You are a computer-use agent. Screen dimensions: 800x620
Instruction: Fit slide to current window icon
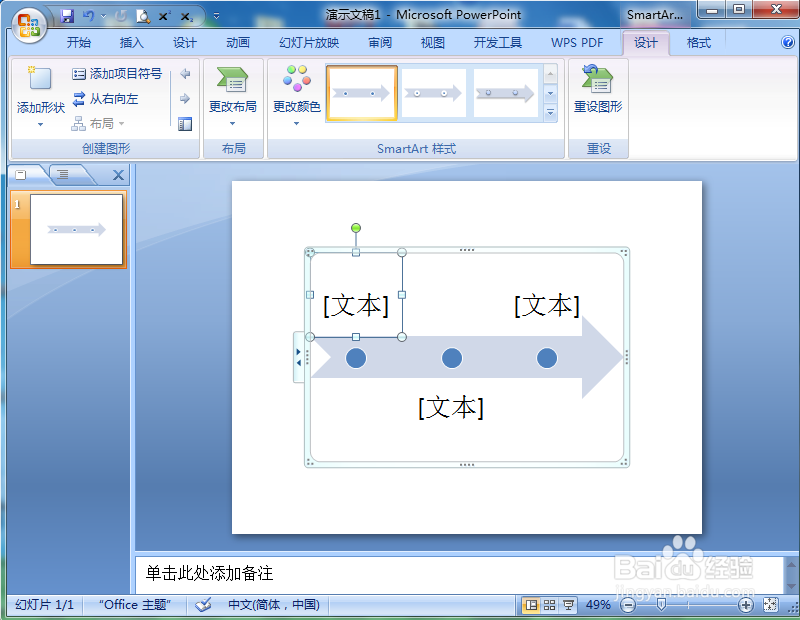click(770, 605)
